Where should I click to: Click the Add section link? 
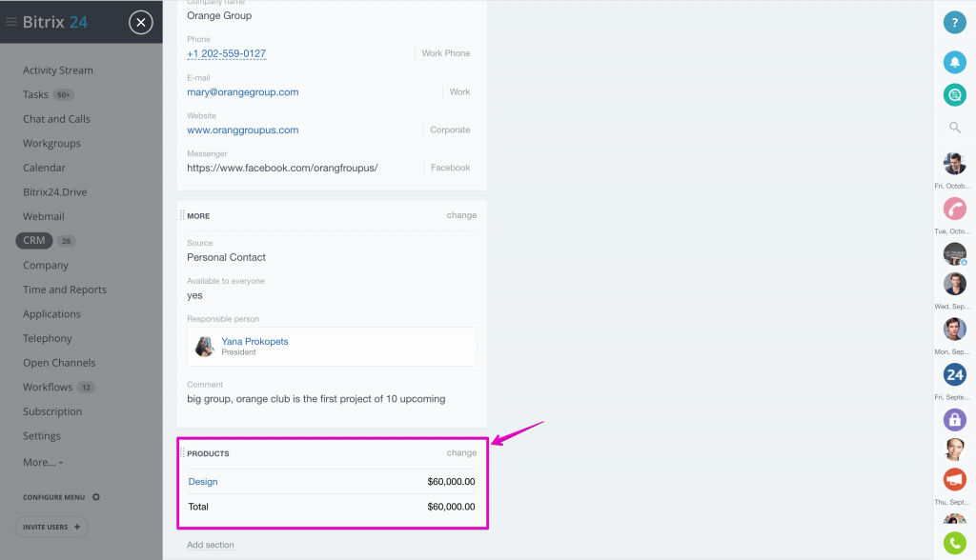[211, 545]
